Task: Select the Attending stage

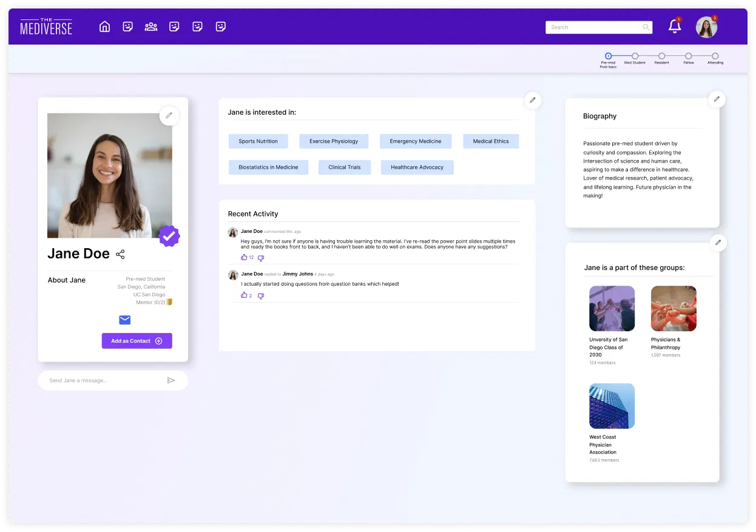Action: (715, 56)
